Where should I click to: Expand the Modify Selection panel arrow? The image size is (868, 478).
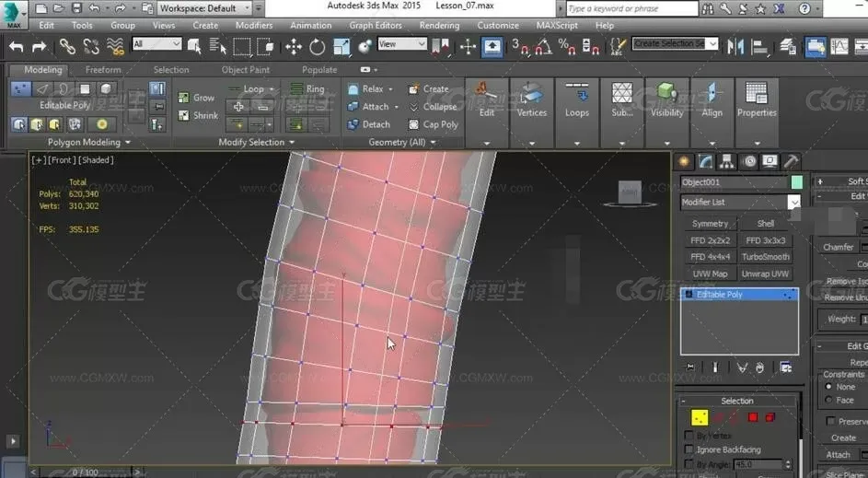292,143
